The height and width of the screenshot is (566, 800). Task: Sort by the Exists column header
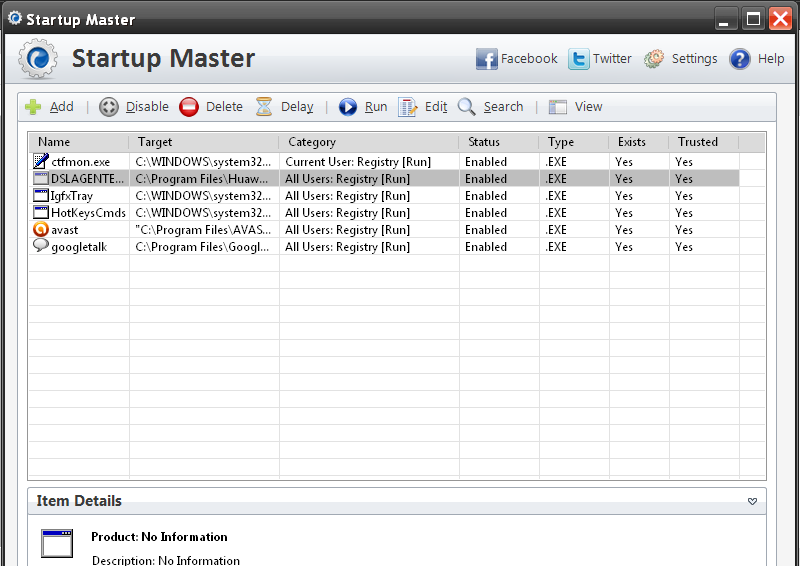point(639,142)
